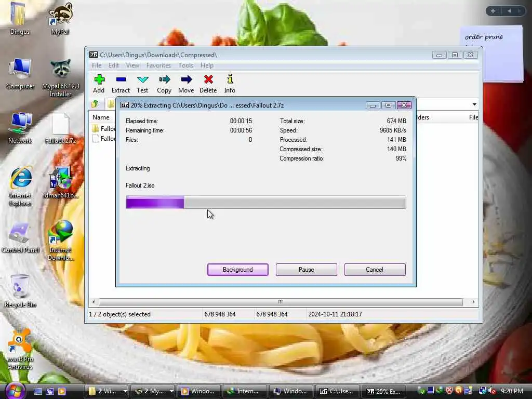
Task: Switch to the '20% Ex...' taskbar button
Action: [383, 391]
